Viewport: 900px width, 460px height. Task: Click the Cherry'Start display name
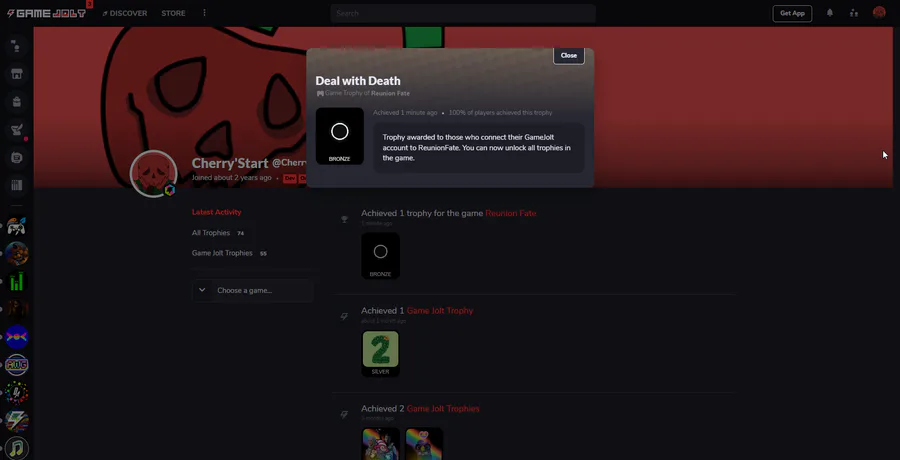[230, 164]
